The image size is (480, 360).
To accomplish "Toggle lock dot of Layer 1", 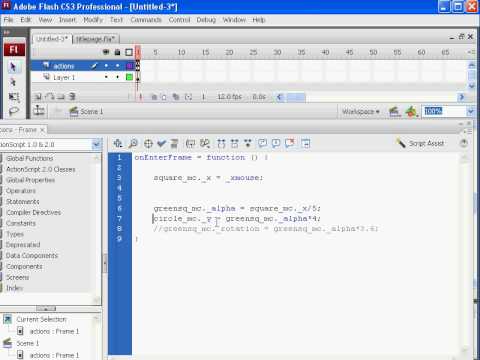I will click(117, 77).
